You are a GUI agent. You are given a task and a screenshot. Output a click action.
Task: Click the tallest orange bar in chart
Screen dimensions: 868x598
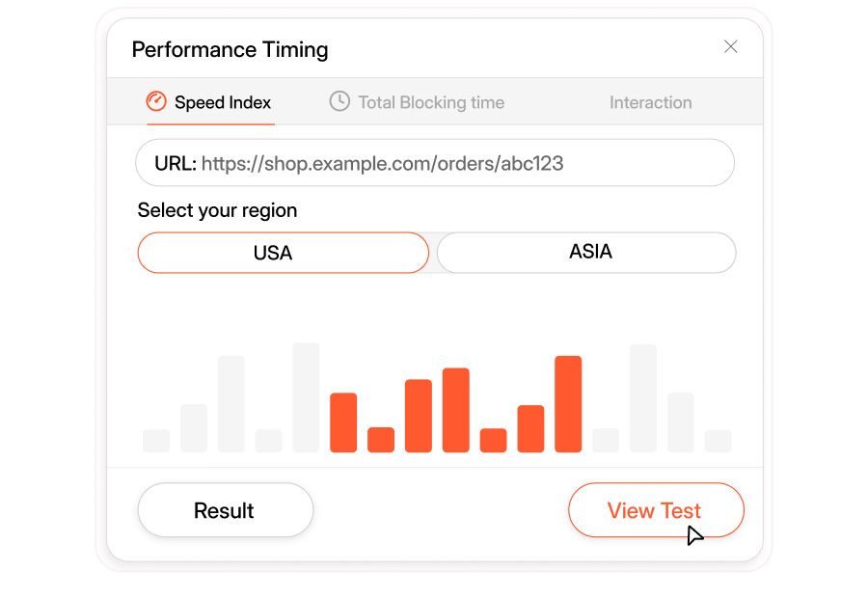pyautogui.click(x=568, y=403)
